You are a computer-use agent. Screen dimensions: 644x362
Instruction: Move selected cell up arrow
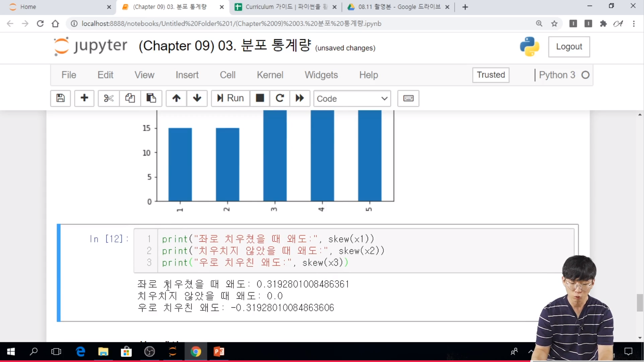click(x=176, y=98)
